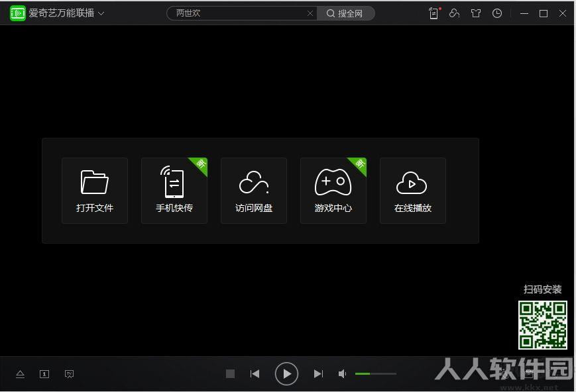Open the skin (shirt) icon

point(476,14)
